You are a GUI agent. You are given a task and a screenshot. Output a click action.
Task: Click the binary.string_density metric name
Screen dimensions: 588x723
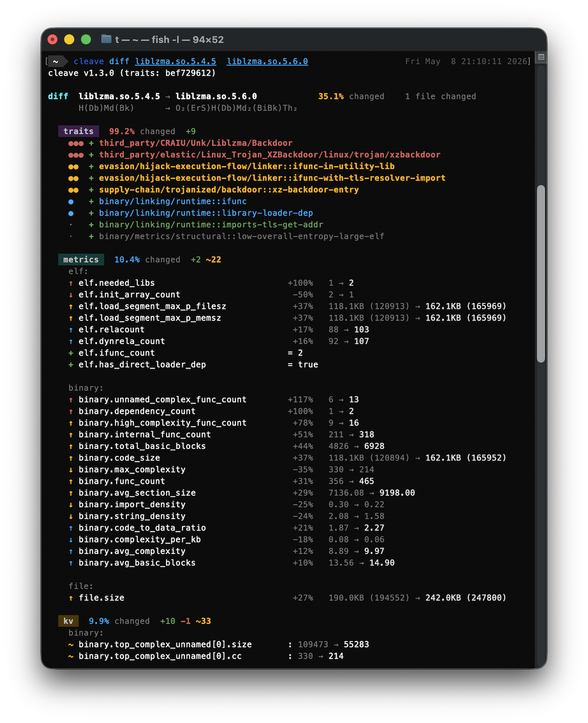132,516
